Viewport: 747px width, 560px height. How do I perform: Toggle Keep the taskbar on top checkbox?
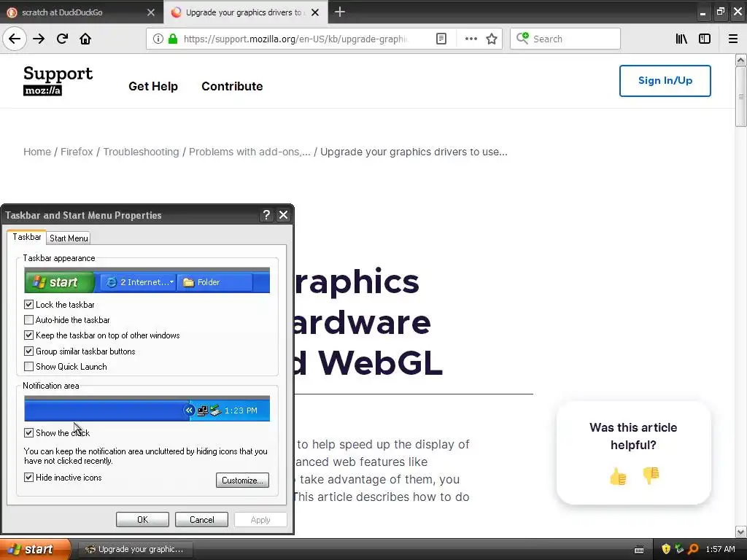click(28, 335)
